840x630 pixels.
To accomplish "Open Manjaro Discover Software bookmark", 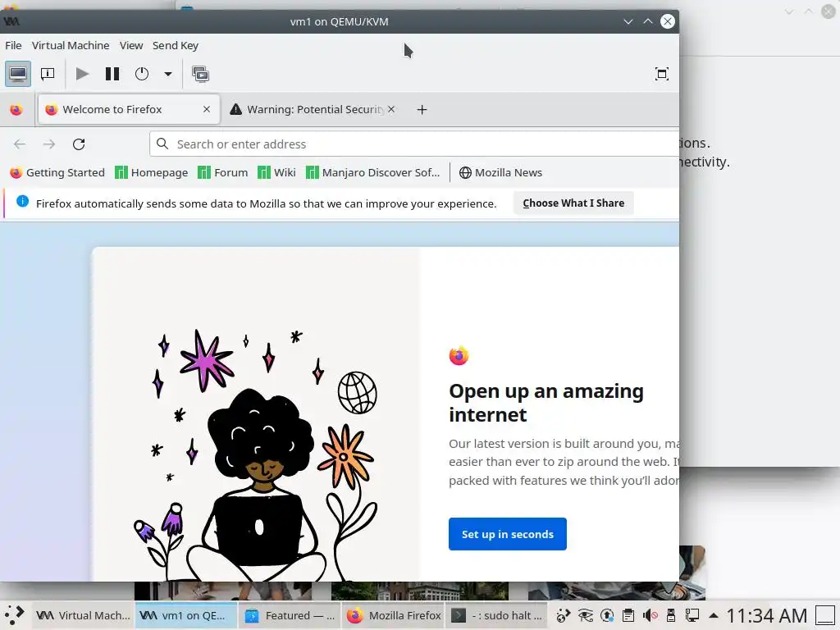I will click(x=373, y=172).
